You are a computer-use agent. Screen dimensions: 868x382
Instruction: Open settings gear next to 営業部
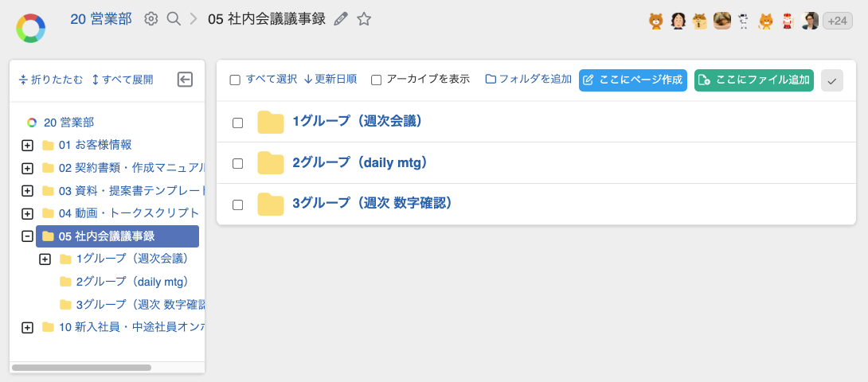[x=151, y=19]
